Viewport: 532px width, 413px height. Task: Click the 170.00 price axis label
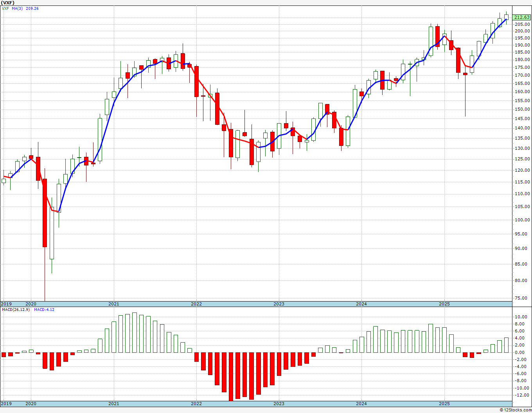(523, 75)
